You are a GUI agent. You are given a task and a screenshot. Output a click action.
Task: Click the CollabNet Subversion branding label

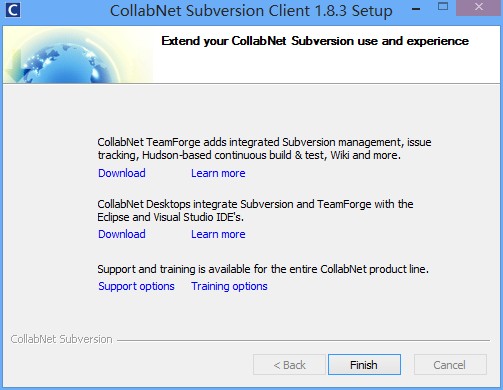click(x=61, y=339)
